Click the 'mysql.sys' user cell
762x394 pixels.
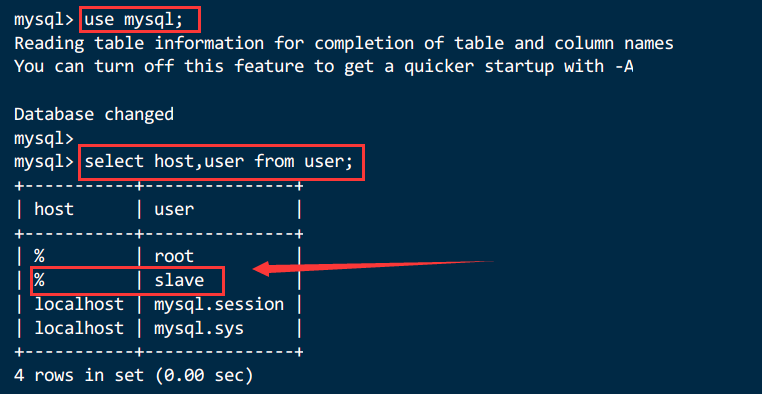pos(199,329)
